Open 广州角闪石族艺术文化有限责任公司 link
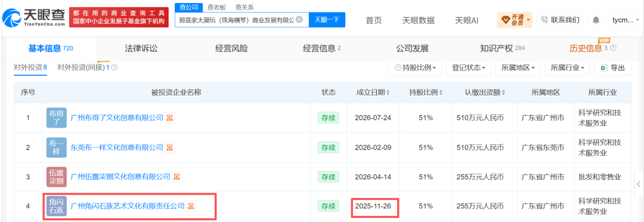 point(128,206)
